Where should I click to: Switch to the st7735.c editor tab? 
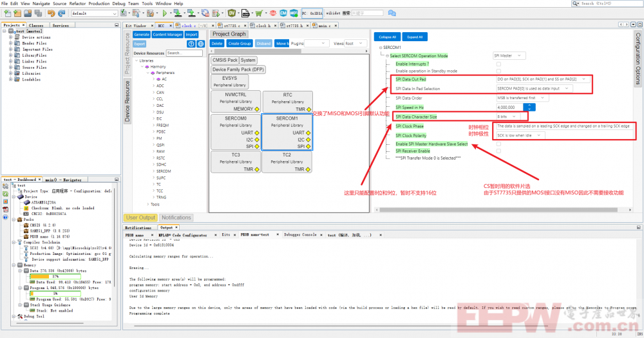[x=232, y=26]
